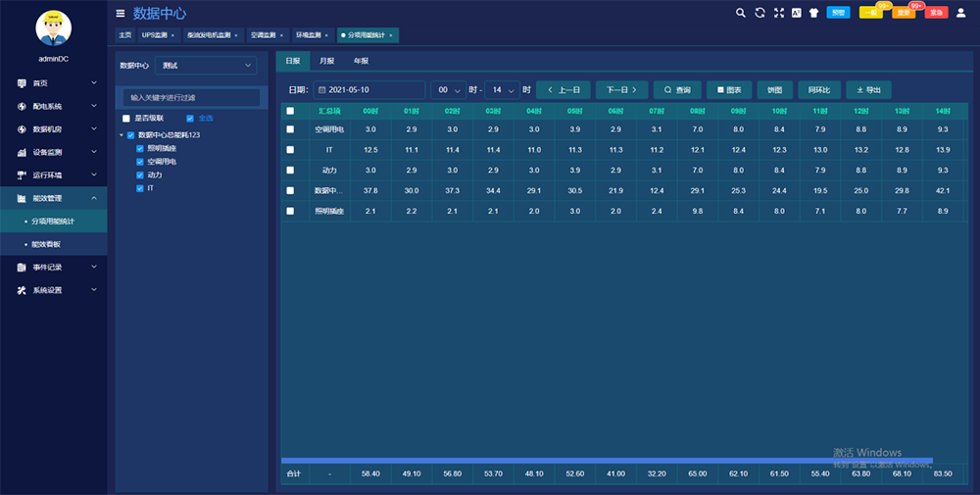
Task: Click the refresh icon in top bar
Action: click(x=759, y=13)
